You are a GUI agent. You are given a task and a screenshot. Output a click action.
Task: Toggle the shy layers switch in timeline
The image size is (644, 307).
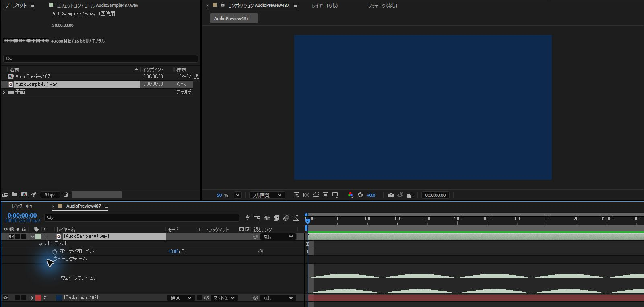pyautogui.click(x=266, y=218)
